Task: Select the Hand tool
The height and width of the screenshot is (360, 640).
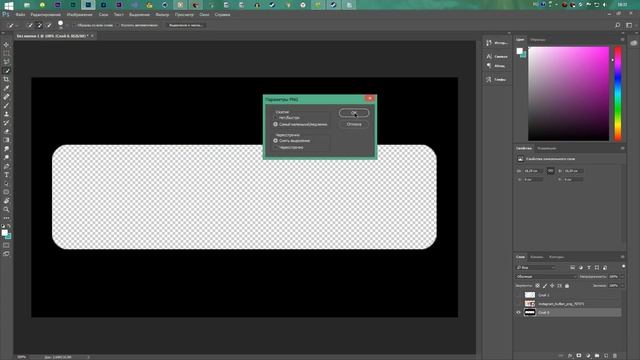Action: [6, 200]
